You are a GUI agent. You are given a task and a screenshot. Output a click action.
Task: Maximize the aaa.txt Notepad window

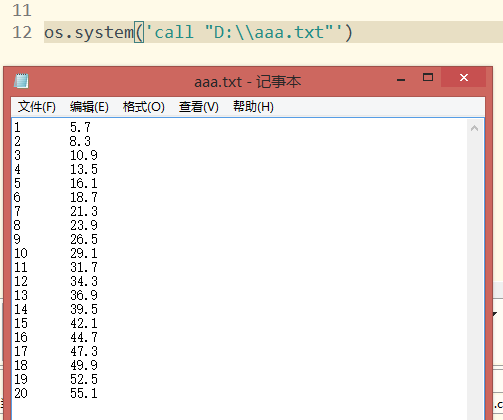click(428, 78)
